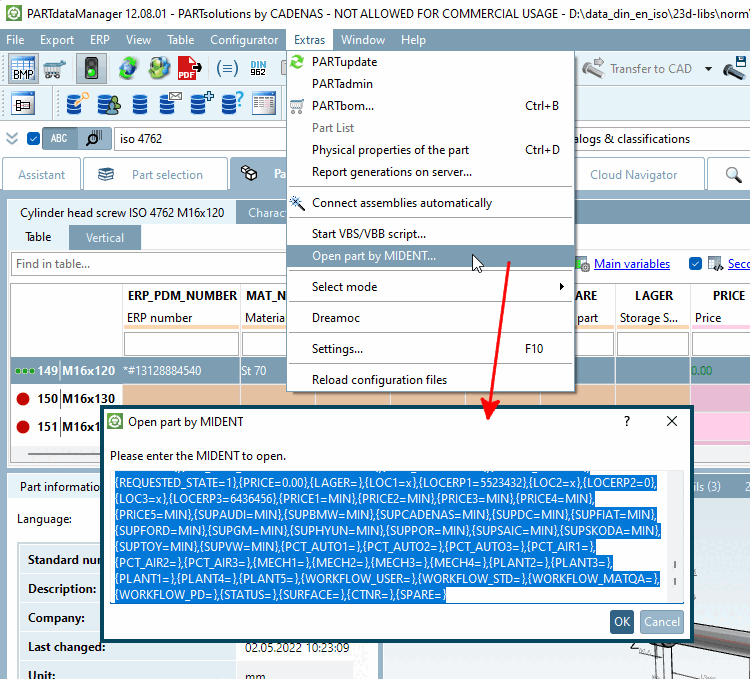This screenshot has height=679, width=750.
Task: Click the ABC text search mode button
Action: (x=59, y=139)
